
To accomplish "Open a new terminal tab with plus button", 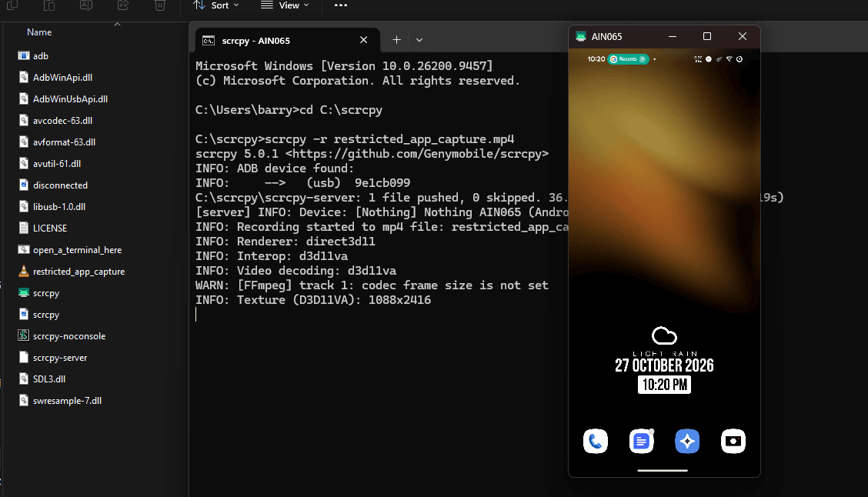I will [x=396, y=40].
